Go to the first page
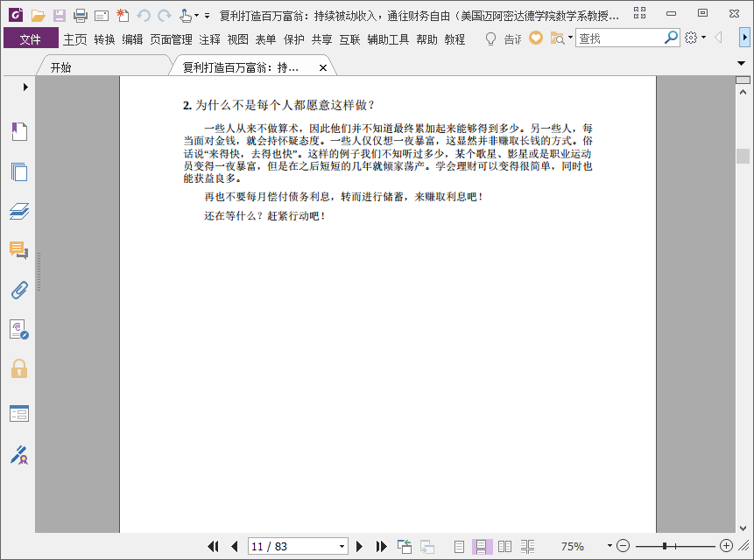Screen dimensions: 754x560 pos(213,546)
